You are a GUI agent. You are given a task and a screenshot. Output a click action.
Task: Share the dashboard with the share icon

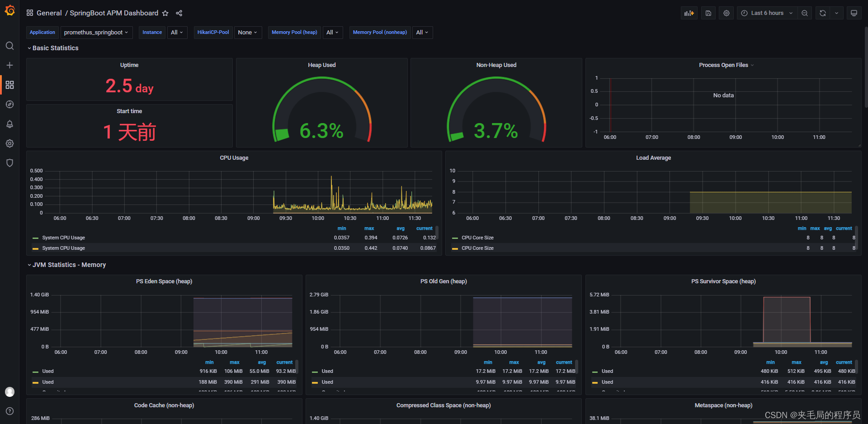click(x=179, y=13)
